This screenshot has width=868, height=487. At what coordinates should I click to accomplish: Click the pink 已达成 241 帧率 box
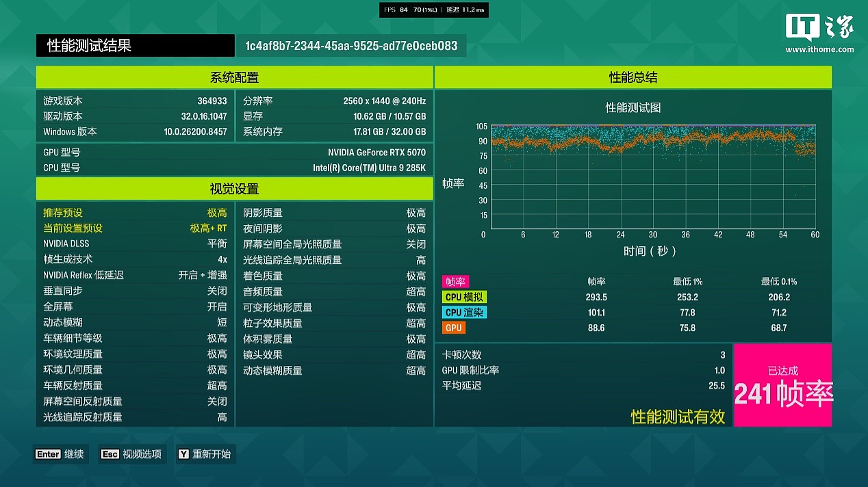pyautogui.click(x=783, y=385)
